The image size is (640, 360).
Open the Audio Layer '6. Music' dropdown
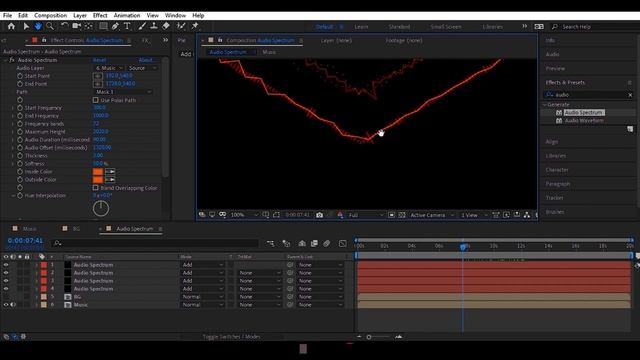point(108,68)
